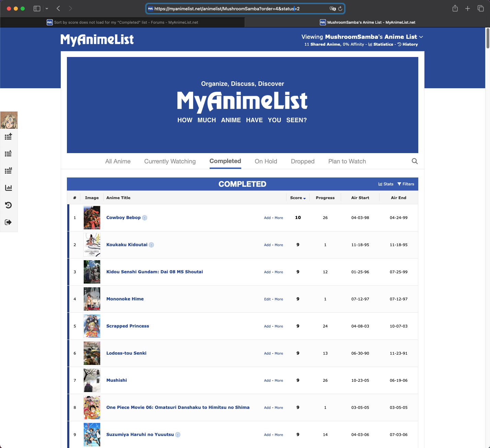Open the History link in header
Viewport: 490px width, 448px height.
408,44
